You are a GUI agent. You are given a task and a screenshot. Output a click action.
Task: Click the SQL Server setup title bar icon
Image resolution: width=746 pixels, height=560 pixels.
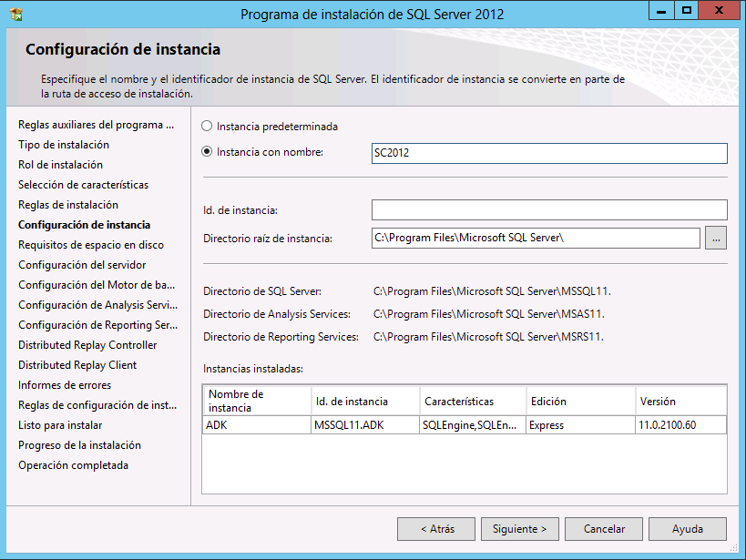pos(16,15)
